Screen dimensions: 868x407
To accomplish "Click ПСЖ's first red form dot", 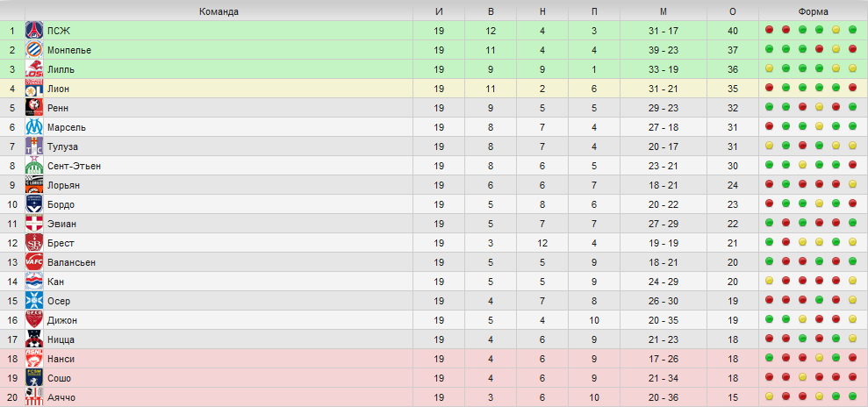I will click(769, 30).
